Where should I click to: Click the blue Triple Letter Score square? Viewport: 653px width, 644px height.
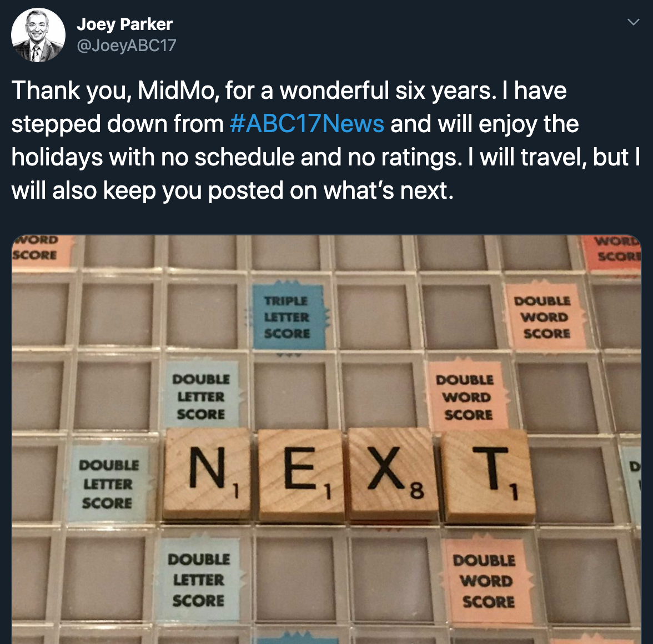288,317
